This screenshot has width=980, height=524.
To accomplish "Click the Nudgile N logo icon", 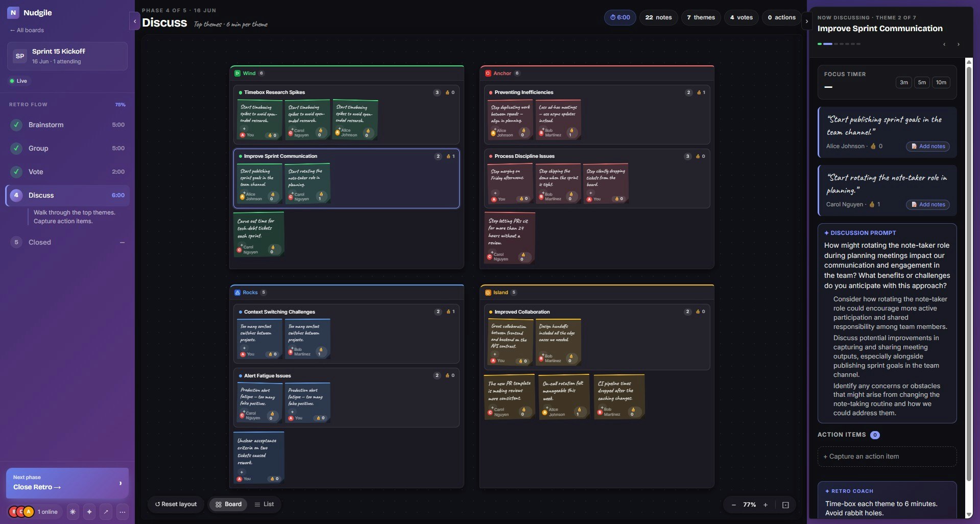I will click(x=13, y=12).
